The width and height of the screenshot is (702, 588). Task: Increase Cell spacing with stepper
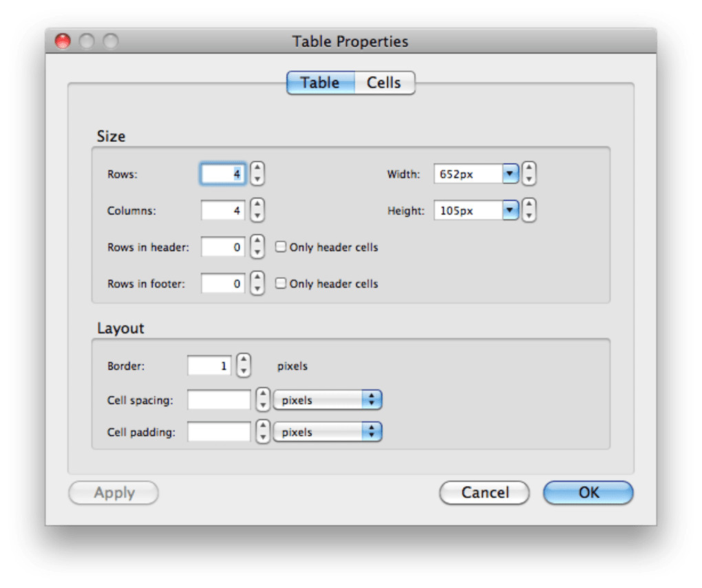point(263,394)
